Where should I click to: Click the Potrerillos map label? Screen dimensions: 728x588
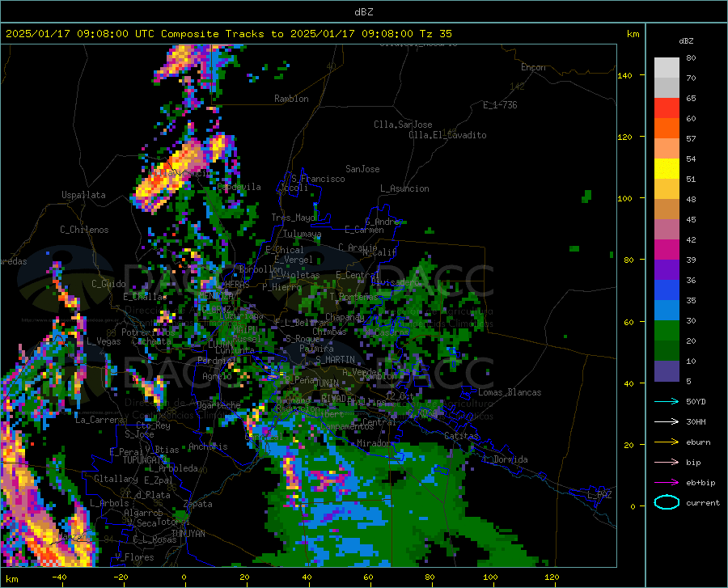click(x=148, y=332)
